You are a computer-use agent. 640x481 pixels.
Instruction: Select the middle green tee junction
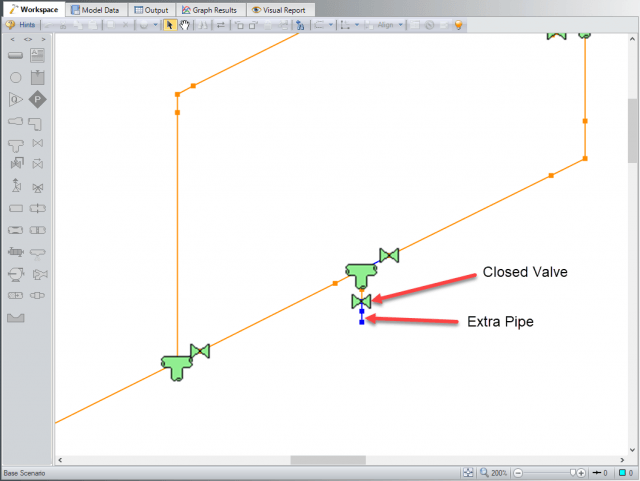pyautogui.click(x=361, y=276)
